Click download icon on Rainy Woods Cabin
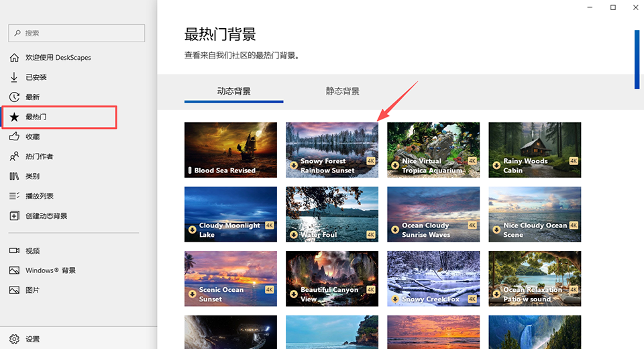The image size is (644, 349). click(x=496, y=165)
